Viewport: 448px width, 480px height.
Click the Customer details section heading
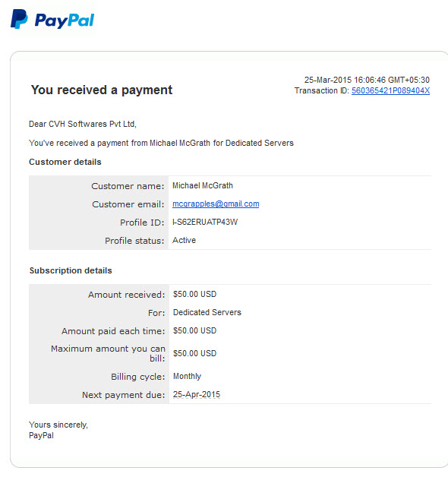pyautogui.click(x=65, y=162)
